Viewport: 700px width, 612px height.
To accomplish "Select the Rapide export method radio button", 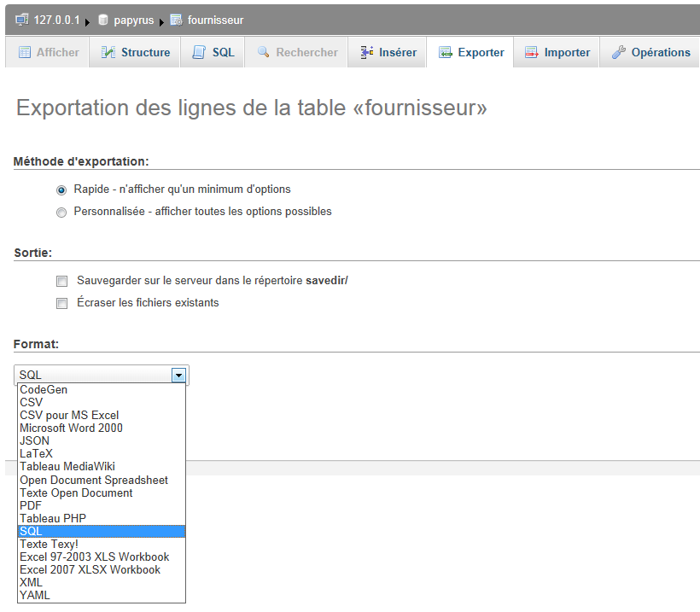I will click(61, 189).
